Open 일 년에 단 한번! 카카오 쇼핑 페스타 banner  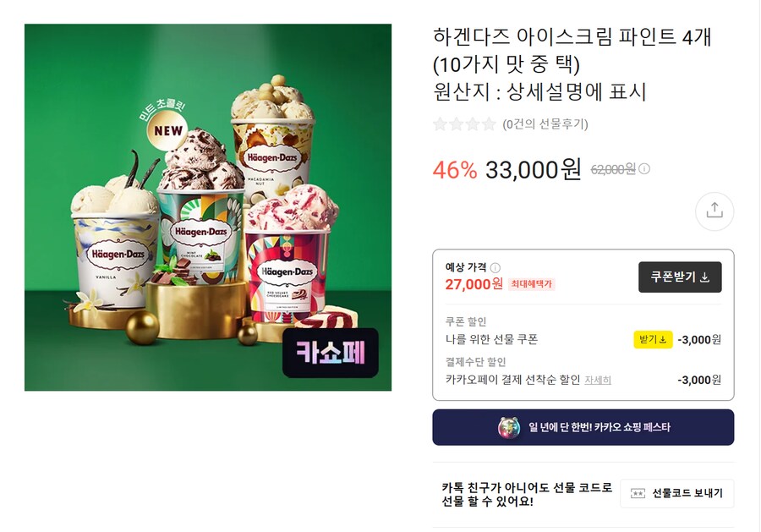click(x=583, y=427)
